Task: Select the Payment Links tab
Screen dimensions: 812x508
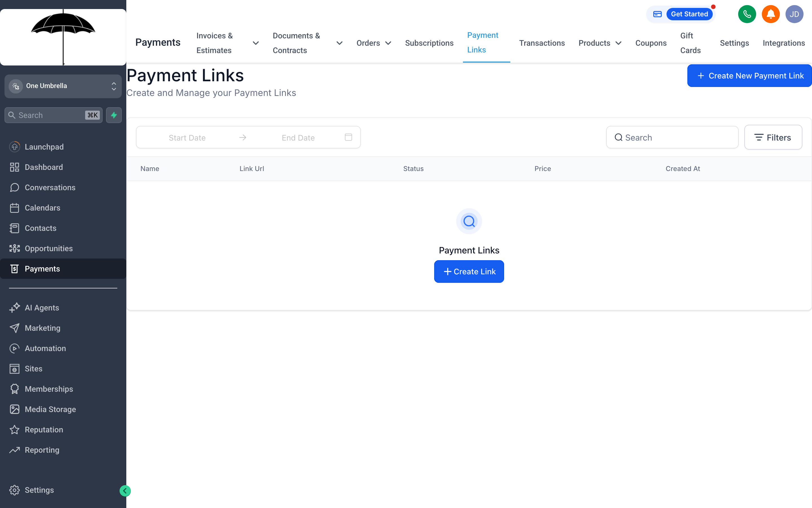Action: (486, 43)
